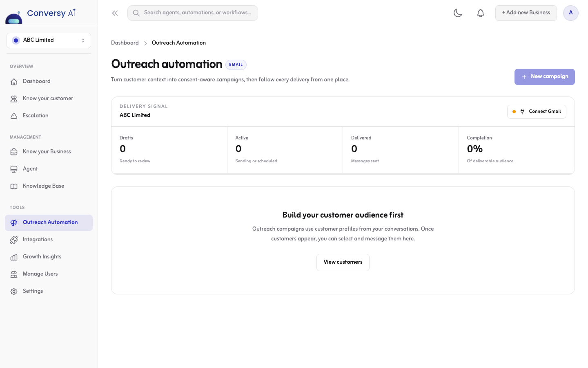Viewport: 588px width, 368px height.
Task: Go to Know your customer page
Action: click(x=49, y=99)
